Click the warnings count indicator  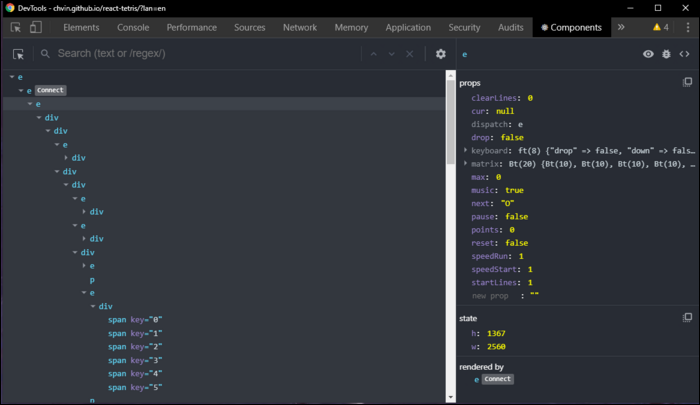tap(661, 27)
